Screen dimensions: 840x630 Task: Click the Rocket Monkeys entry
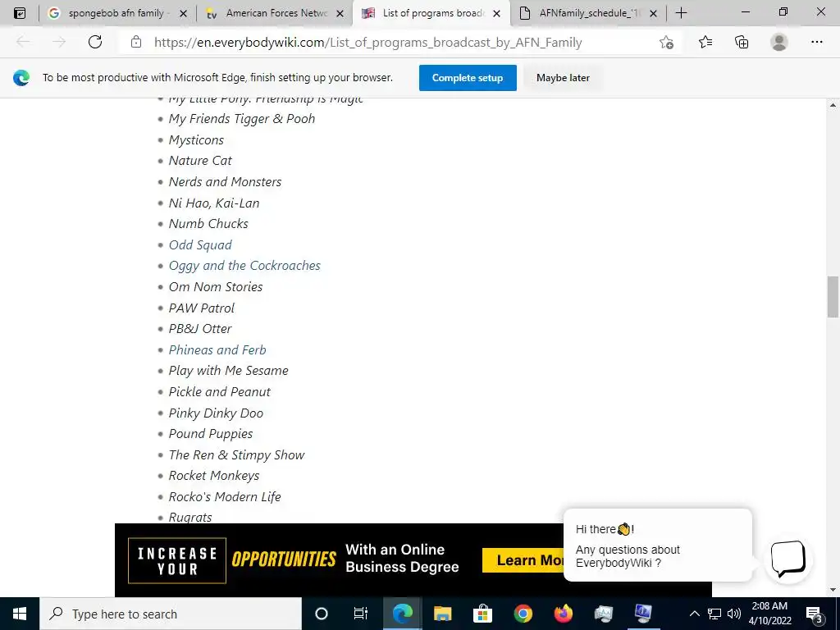214,476
